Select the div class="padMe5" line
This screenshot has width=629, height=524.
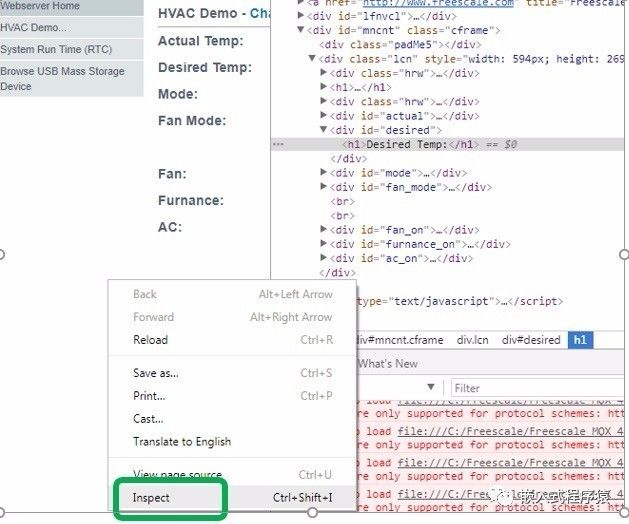pyautogui.click(x=400, y=45)
